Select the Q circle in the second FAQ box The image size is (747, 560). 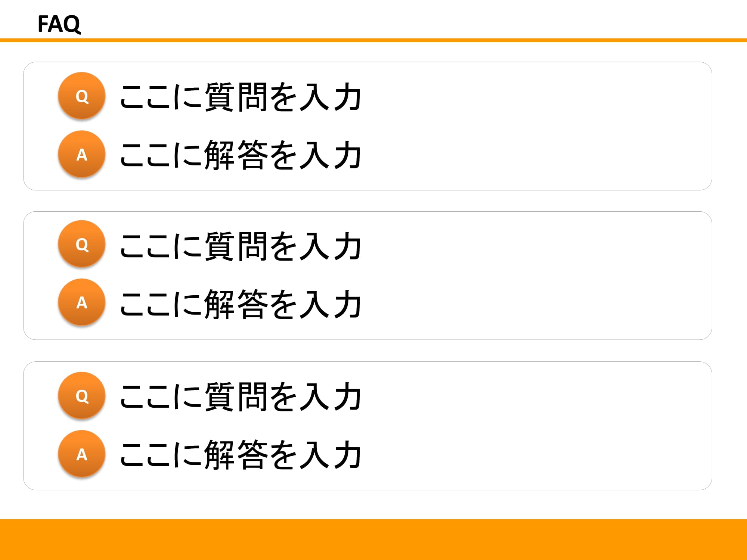pos(81,244)
